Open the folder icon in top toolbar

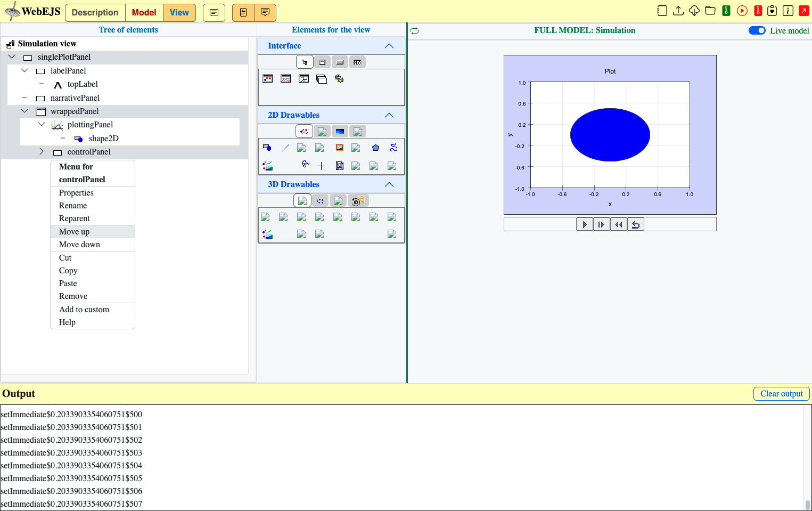[x=710, y=11]
